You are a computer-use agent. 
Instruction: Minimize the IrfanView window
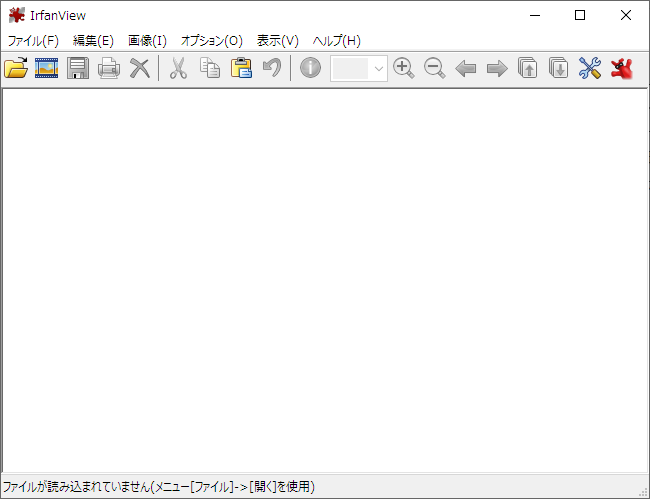tap(535, 15)
